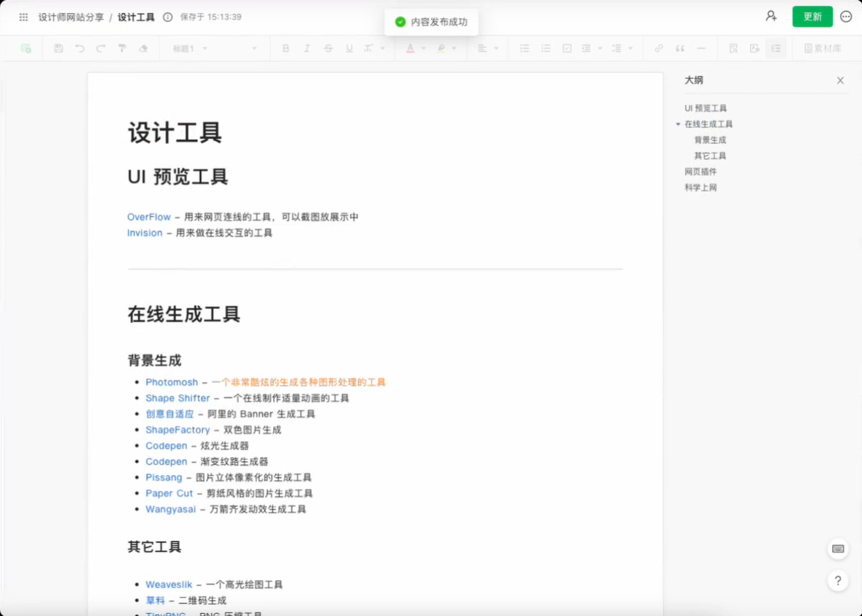The height and width of the screenshot is (616, 862).
Task: Redo the last edit
Action: [101, 48]
